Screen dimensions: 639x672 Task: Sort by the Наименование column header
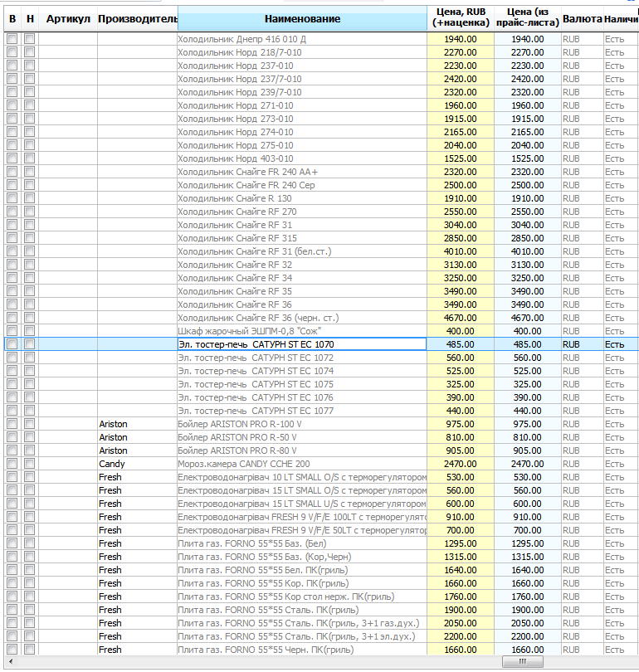(302, 19)
